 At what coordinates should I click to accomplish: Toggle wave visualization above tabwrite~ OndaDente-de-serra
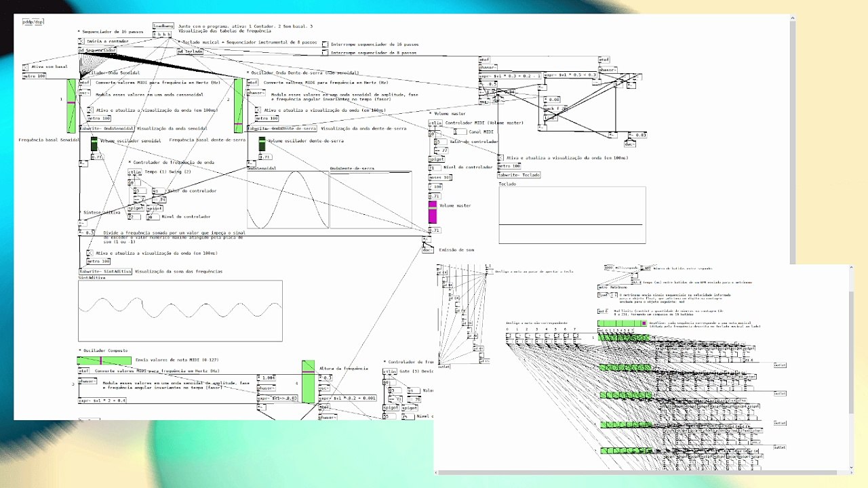(x=258, y=110)
